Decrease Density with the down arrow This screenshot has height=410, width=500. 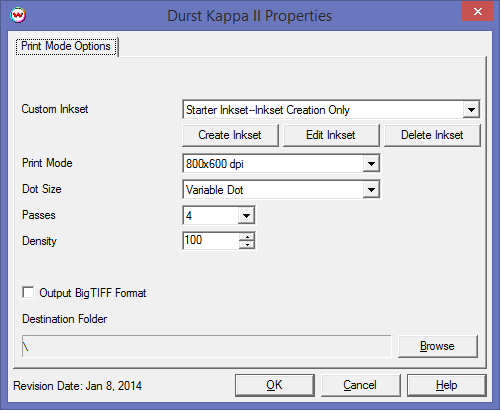(247, 245)
